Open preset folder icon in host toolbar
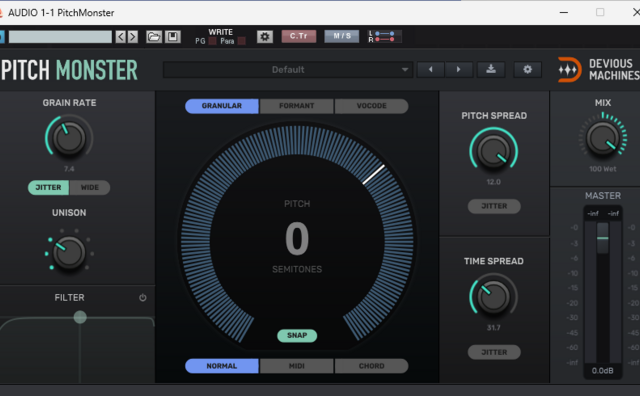640x396 pixels. pyautogui.click(x=154, y=37)
